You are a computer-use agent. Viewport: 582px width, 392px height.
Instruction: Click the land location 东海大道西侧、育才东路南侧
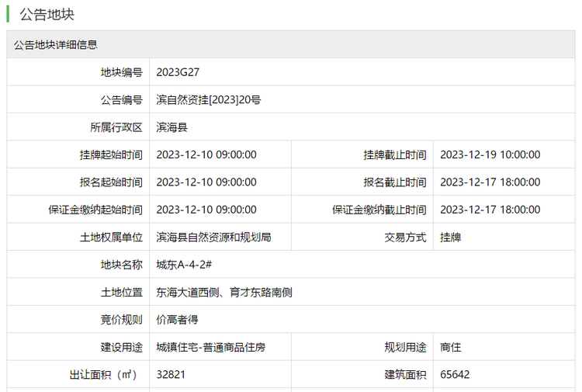224,293
